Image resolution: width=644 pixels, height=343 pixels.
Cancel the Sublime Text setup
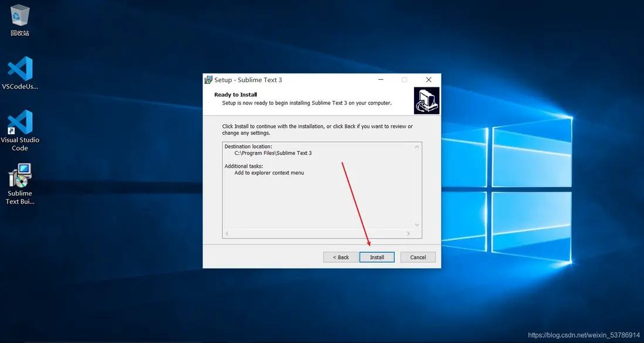pos(418,257)
